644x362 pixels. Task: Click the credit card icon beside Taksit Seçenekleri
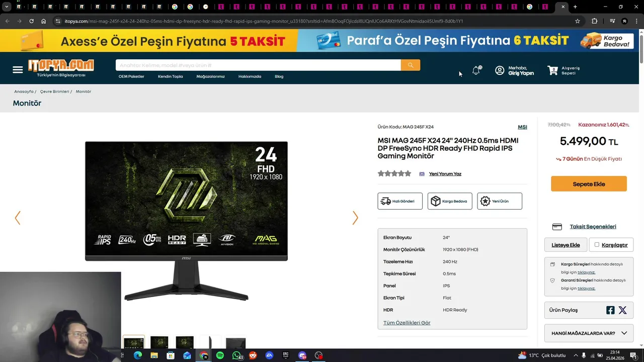[x=557, y=227]
